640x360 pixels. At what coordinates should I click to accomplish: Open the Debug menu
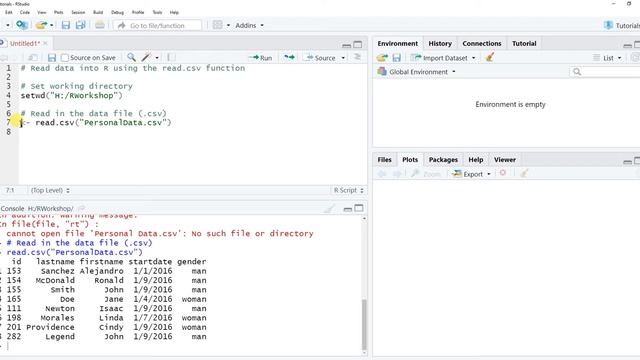[117, 12]
